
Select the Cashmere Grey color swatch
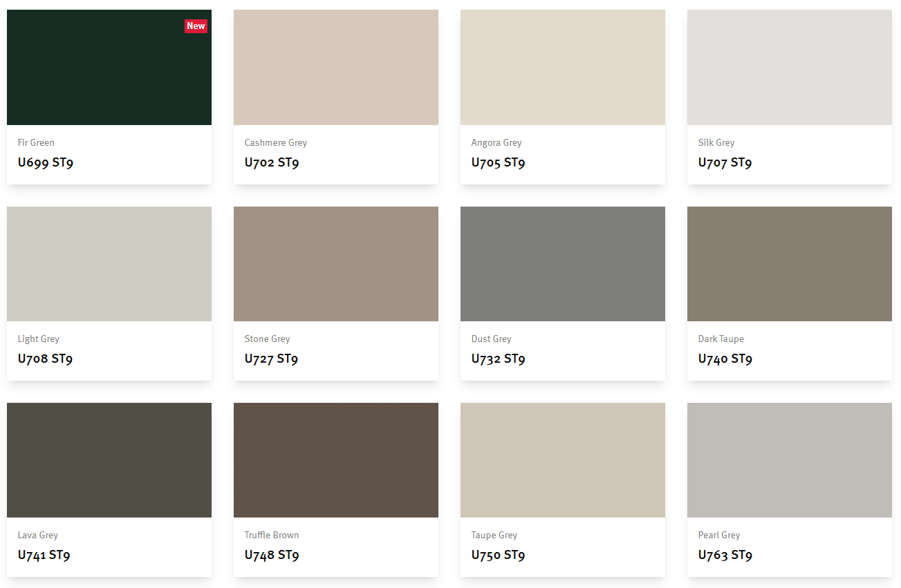click(x=336, y=67)
